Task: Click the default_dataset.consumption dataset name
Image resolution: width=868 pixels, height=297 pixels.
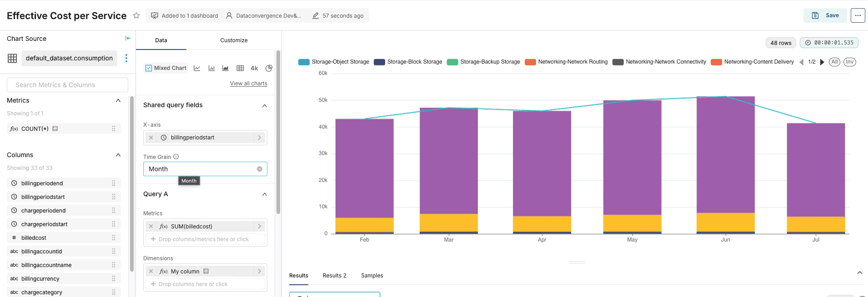Action: pyautogui.click(x=69, y=58)
